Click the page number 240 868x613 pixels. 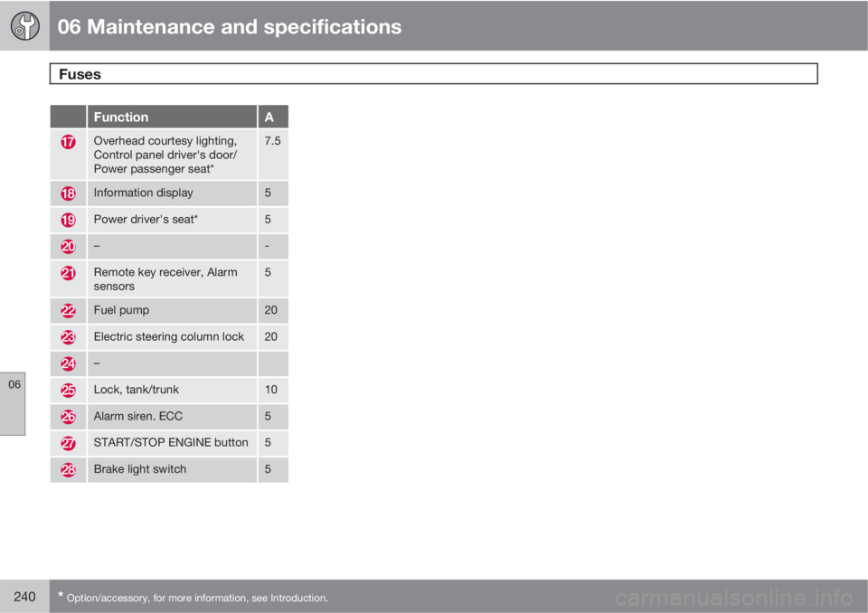[x=24, y=597]
